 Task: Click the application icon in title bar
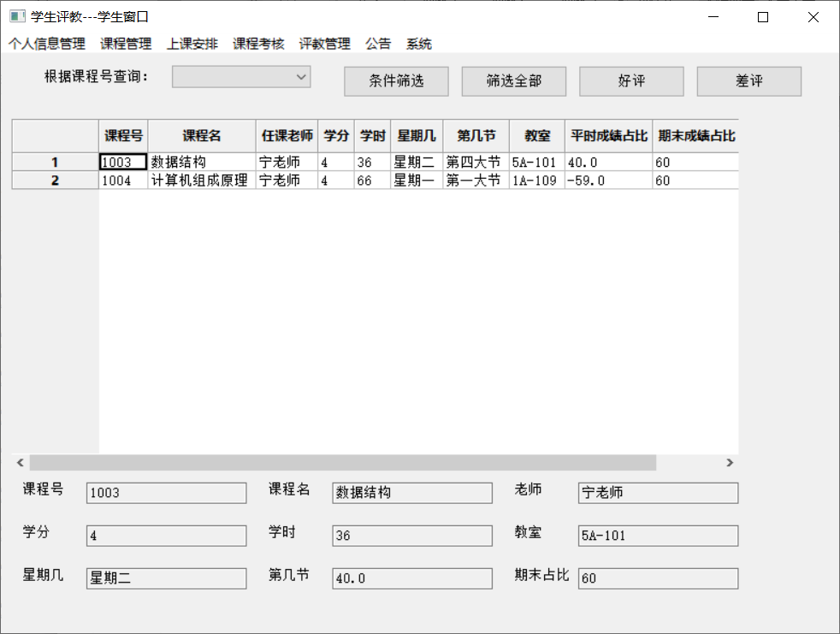pyautogui.click(x=17, y=16)
